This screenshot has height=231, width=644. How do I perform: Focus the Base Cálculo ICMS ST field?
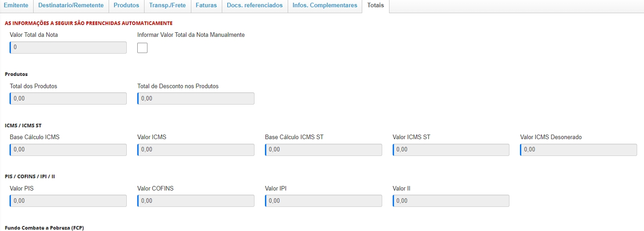324,150
